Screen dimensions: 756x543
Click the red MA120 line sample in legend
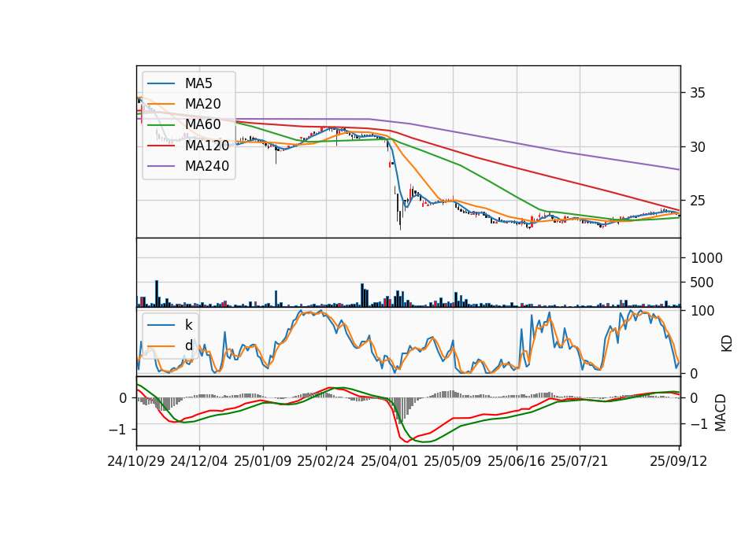(x=161, y=146)
